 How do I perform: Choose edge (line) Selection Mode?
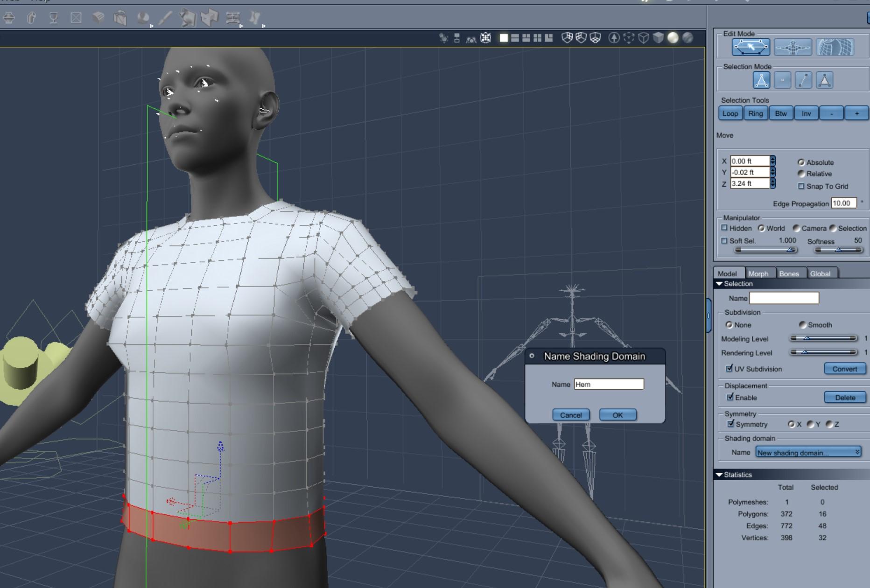coord(804,80)
